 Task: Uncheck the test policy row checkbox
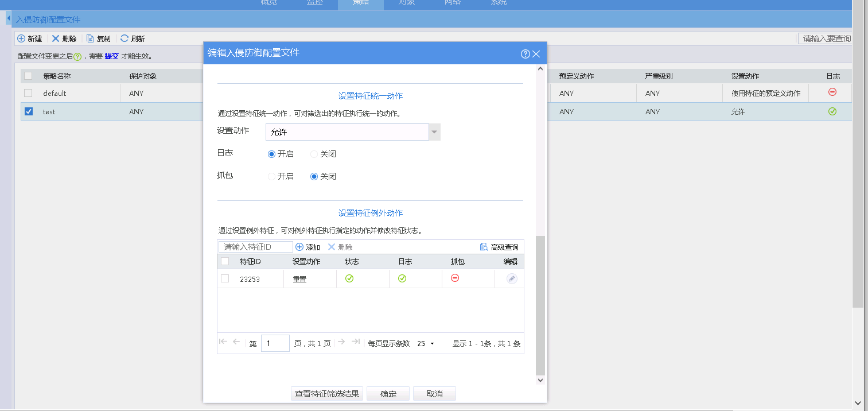[x=29, y=111]
